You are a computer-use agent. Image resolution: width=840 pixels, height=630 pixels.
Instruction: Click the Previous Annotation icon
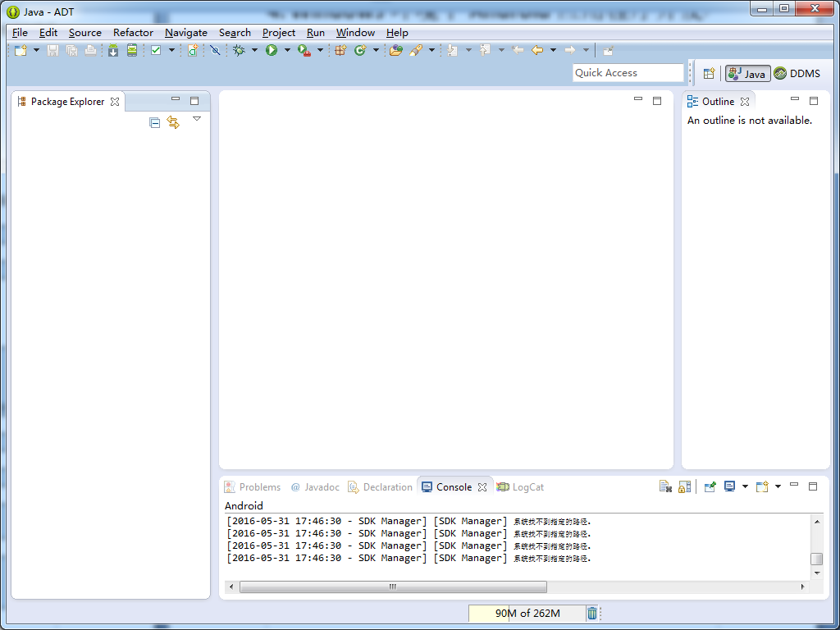point(486,50)
